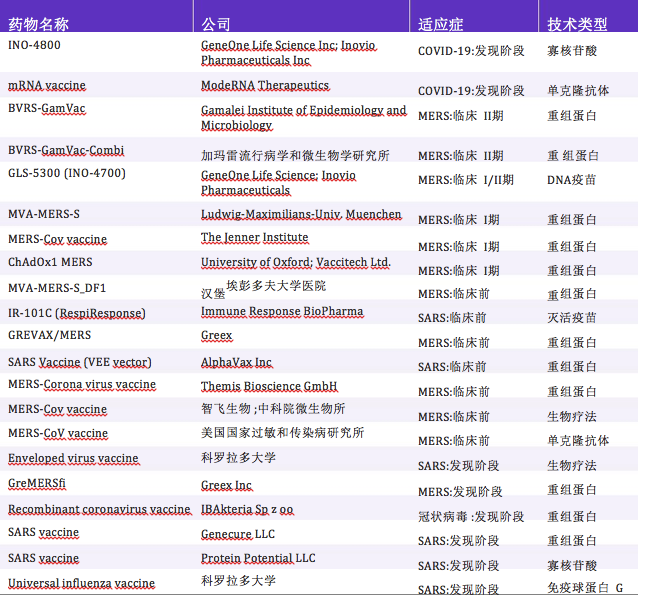This screenshot has width=647, height=595.
Task: Select Enveloped virus vaccine cell
Action: [x=73, y=458]
